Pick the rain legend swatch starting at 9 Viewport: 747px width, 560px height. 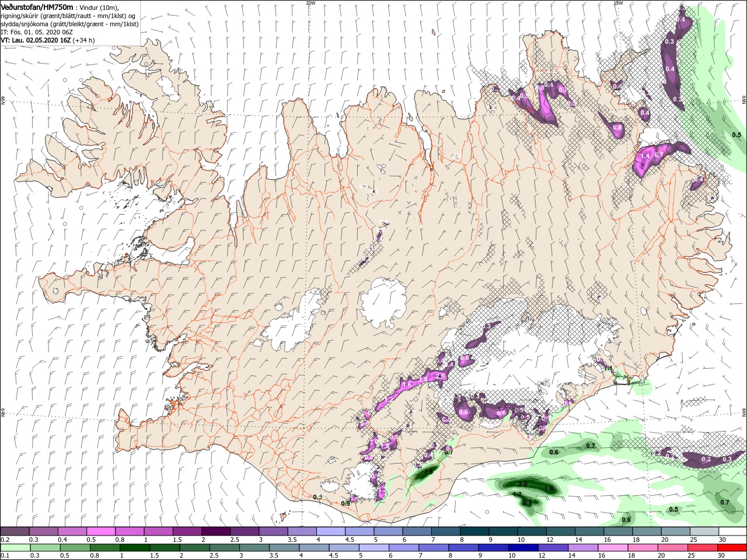point(493,547)
